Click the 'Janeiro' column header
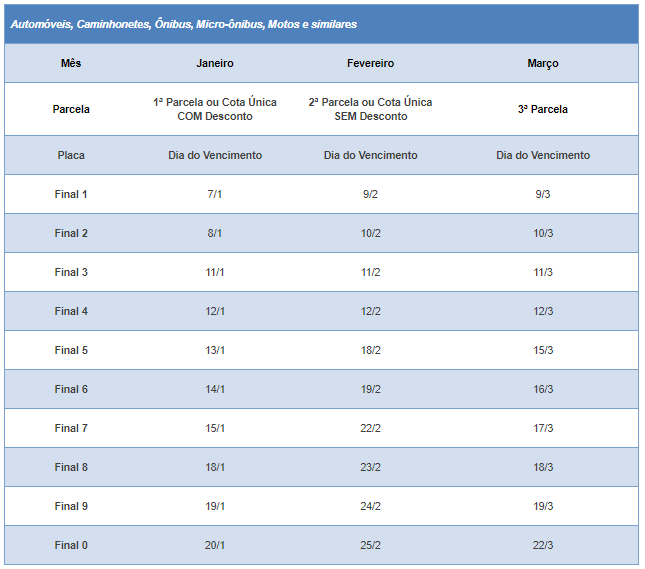This screenshot has width=645, height=569. pos(215,63)
